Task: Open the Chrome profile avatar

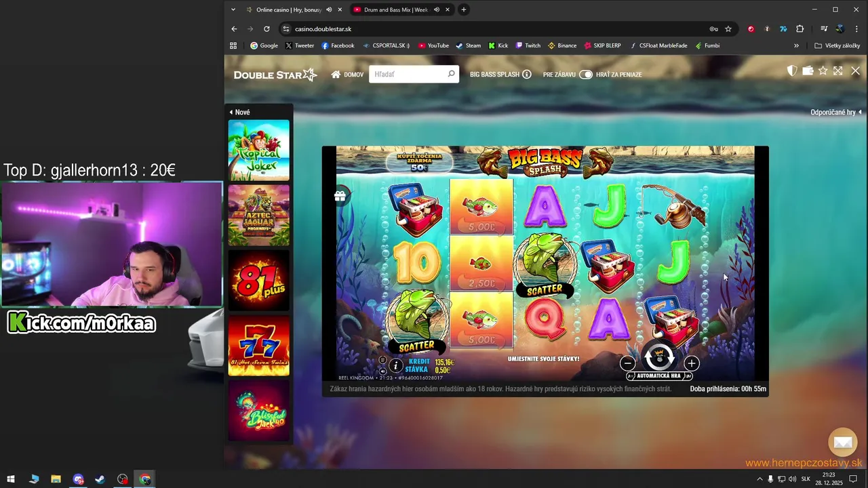Action: point(840,29)
